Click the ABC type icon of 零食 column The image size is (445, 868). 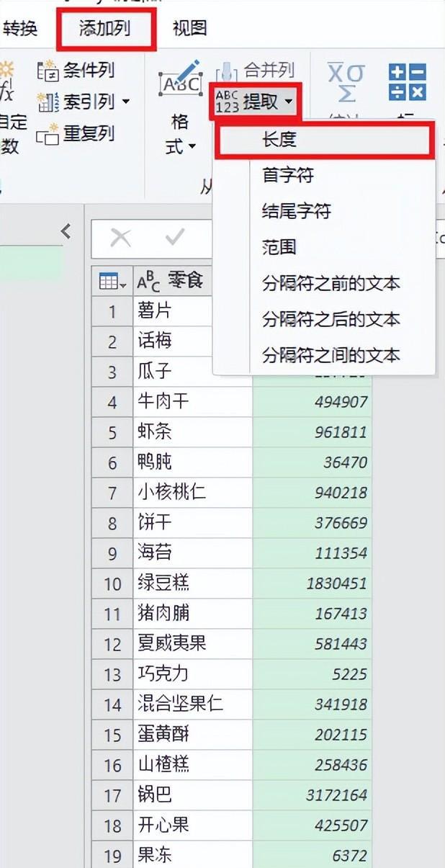point(148,282)
